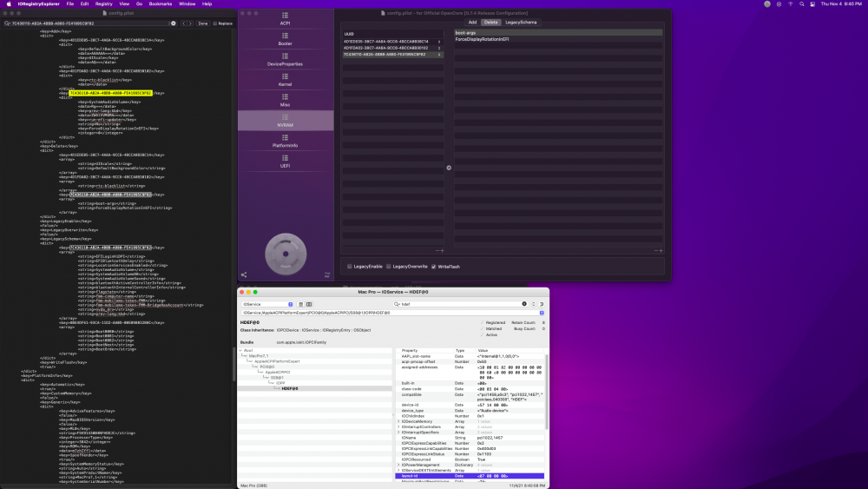Open PlatformInfo sidebar section
This screenshot has height=489, width=868.
(285, 141)
